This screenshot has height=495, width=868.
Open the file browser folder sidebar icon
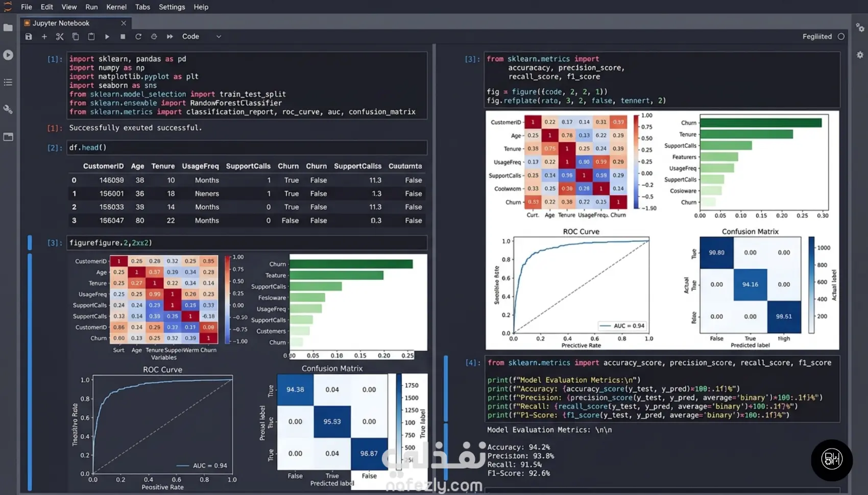pyautogui.click(x=8, y=28)
